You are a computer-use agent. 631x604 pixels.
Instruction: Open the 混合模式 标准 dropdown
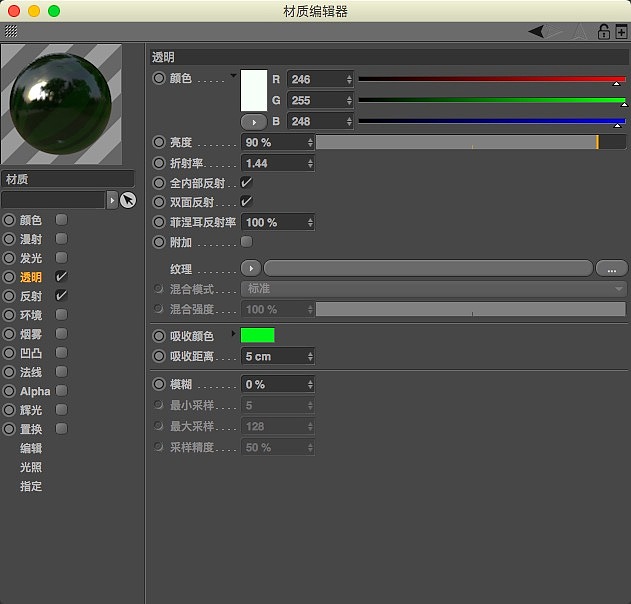click(x=433, y=289)
